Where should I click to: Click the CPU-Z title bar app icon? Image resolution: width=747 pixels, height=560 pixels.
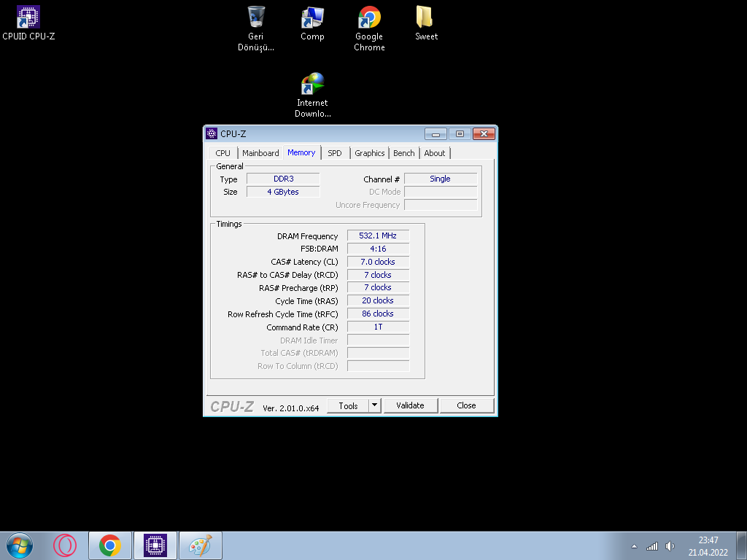(212, 134)
